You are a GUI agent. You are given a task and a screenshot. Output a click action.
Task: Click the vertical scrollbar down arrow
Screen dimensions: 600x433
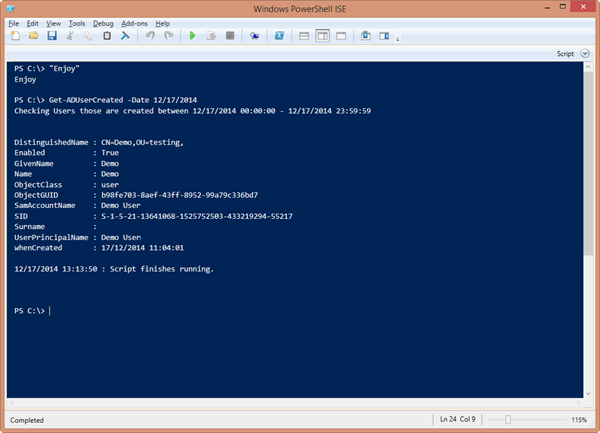[x=588, y=393]
